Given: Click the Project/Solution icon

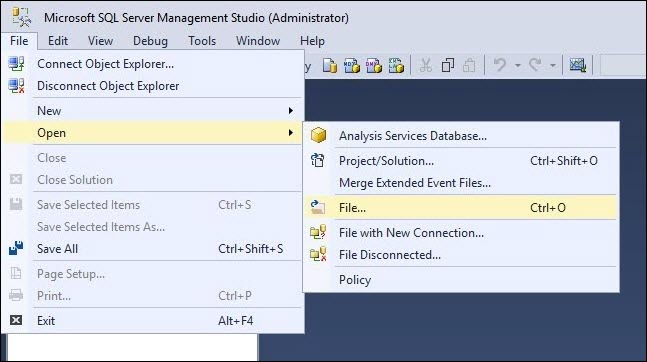Looking at the screenshot, I should tap(317, 160).
